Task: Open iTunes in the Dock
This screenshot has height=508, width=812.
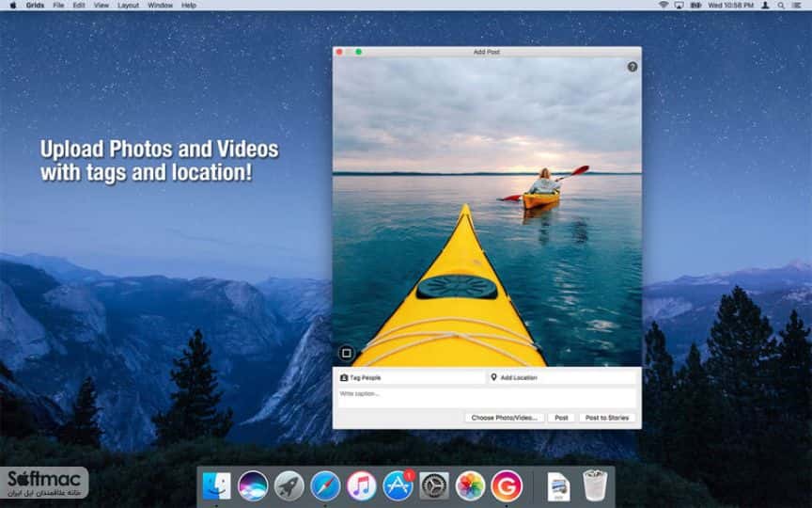Action: [362, 485]
